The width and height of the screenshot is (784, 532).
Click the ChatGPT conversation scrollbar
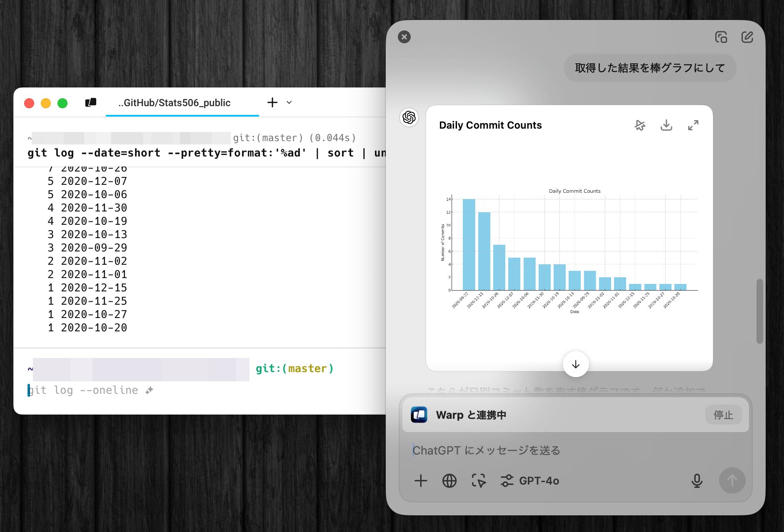point(760,311)
